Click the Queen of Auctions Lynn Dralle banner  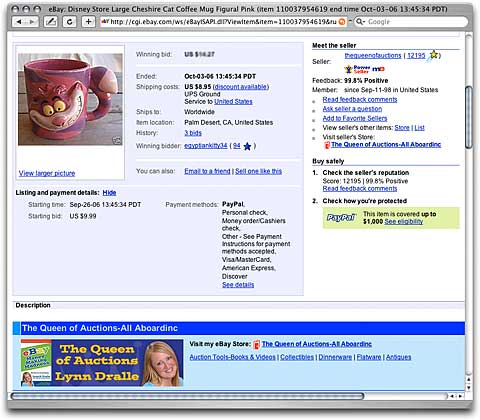(x=102, y=363)
